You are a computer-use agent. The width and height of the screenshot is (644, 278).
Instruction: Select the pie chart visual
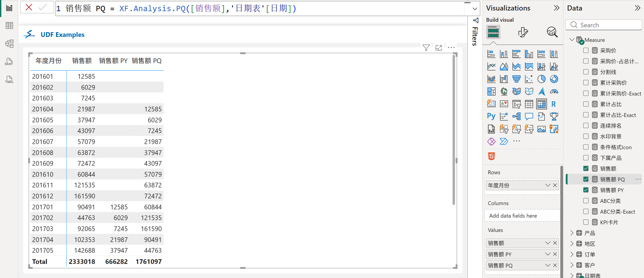[541, 79]
